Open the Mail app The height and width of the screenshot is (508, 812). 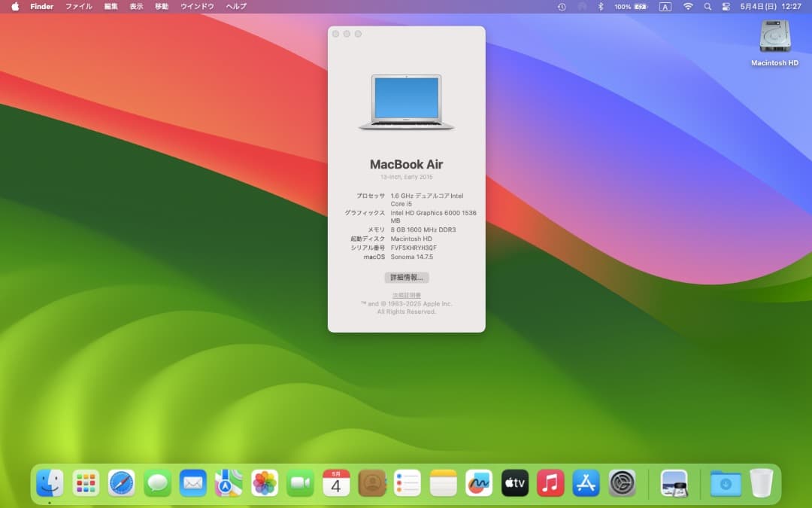(192, 482)
